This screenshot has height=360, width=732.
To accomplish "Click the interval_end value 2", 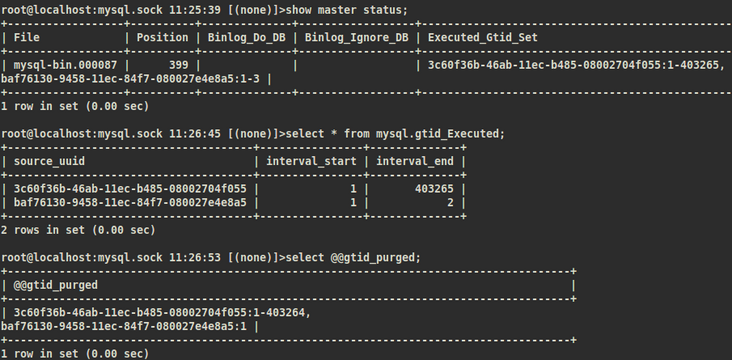I will coord(450,203).
